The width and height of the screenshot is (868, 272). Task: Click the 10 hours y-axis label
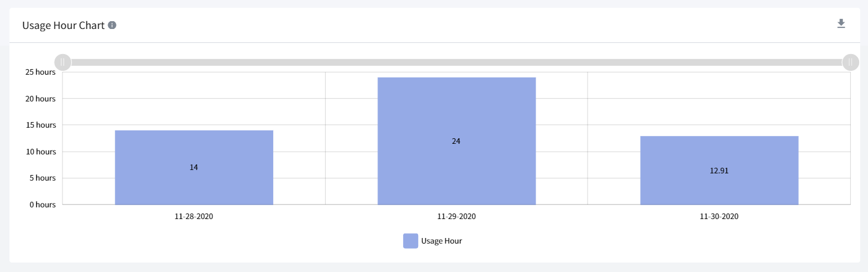(x=41, y=152)
